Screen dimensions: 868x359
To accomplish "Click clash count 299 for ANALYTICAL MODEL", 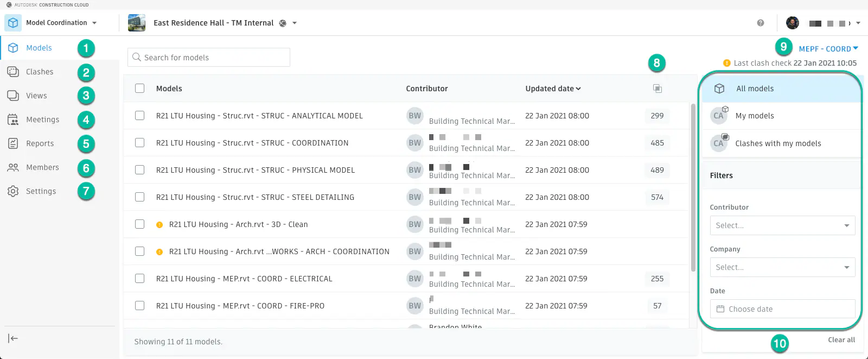I will 657,116.
